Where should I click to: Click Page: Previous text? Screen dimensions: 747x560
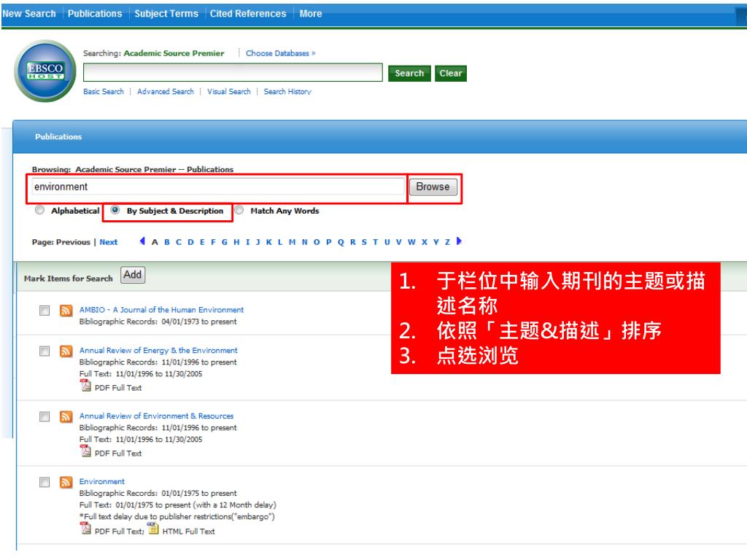coord(61,242)
